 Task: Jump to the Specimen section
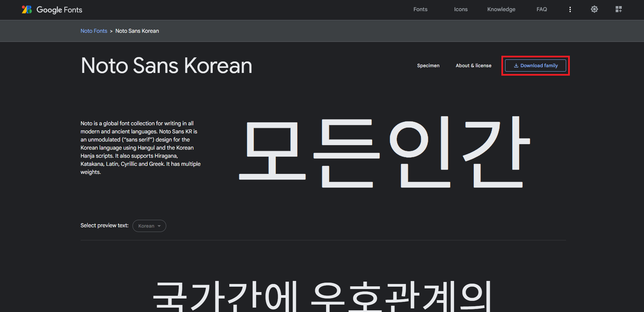(428, 66)
